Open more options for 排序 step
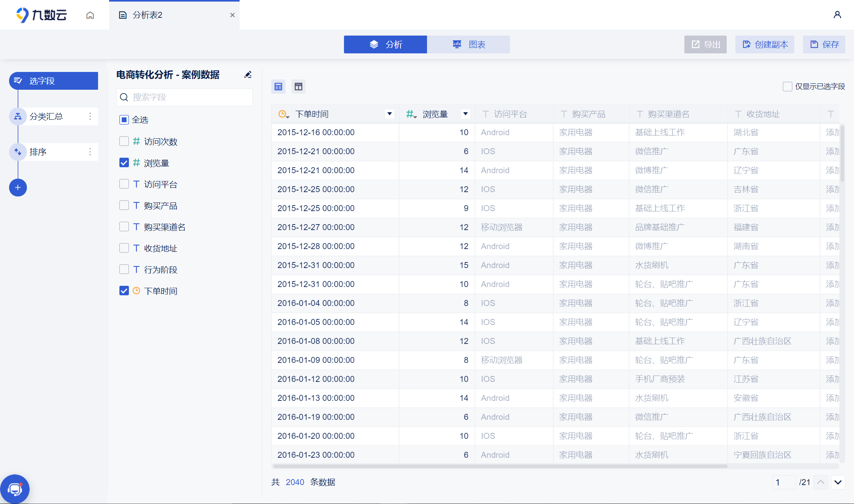Image resolution: width=854 pixels, height=504 pixels. tap(90, 152)
